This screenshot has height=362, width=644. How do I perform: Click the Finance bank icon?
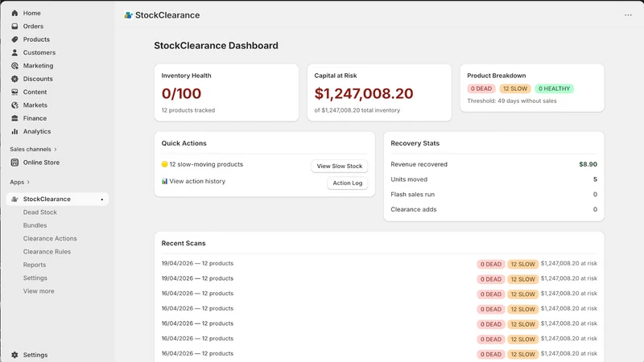(x=14, y=118)
